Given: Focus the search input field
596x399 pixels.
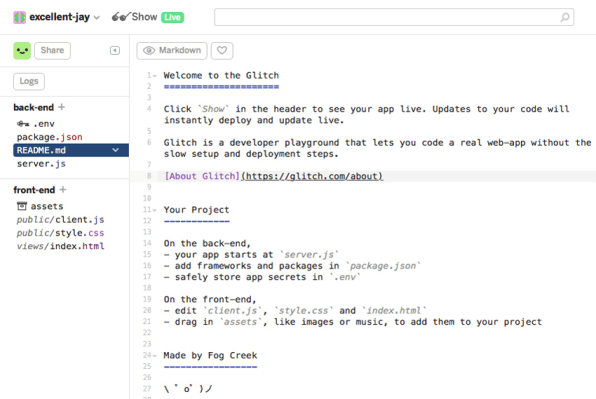Looking at the screenshot, I should coord(394,17).
